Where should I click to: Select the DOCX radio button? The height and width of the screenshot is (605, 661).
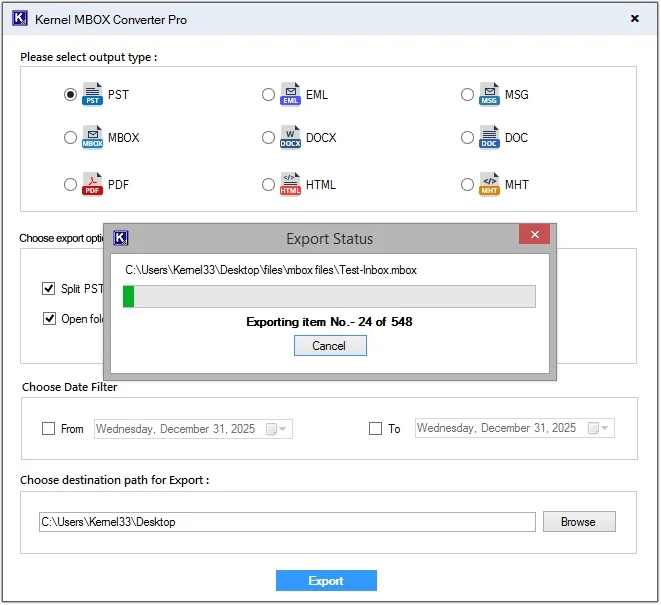268,137
